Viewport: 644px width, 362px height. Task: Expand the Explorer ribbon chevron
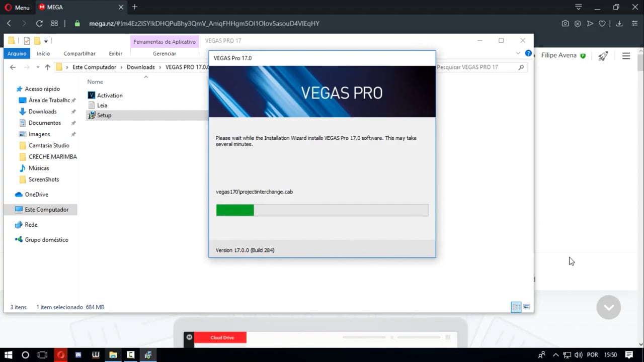click(x=518, y=53)
